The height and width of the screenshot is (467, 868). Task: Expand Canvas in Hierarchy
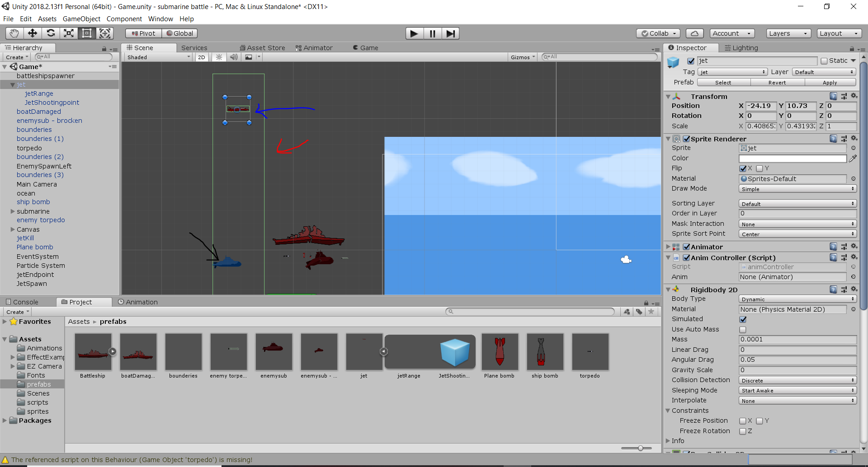[13, 229]
